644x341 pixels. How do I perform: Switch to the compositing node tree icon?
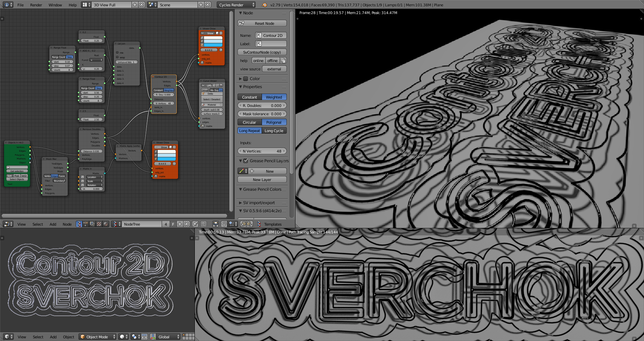92,224
